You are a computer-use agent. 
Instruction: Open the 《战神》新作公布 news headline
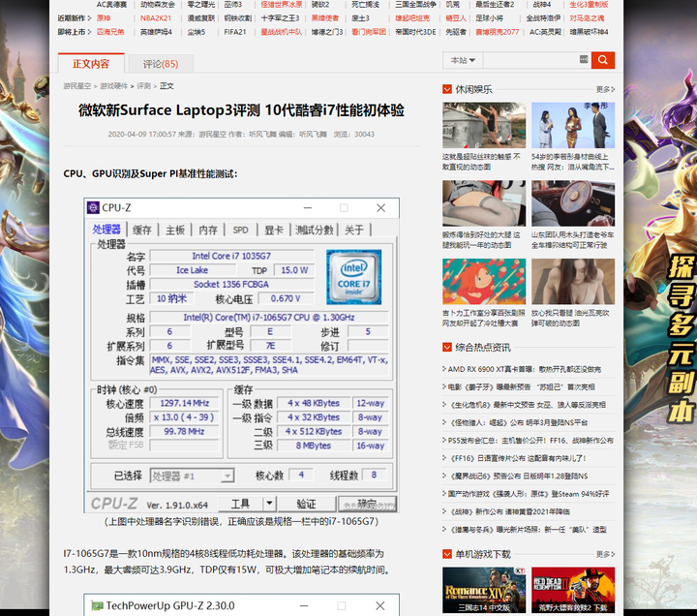tap(509, 511)
